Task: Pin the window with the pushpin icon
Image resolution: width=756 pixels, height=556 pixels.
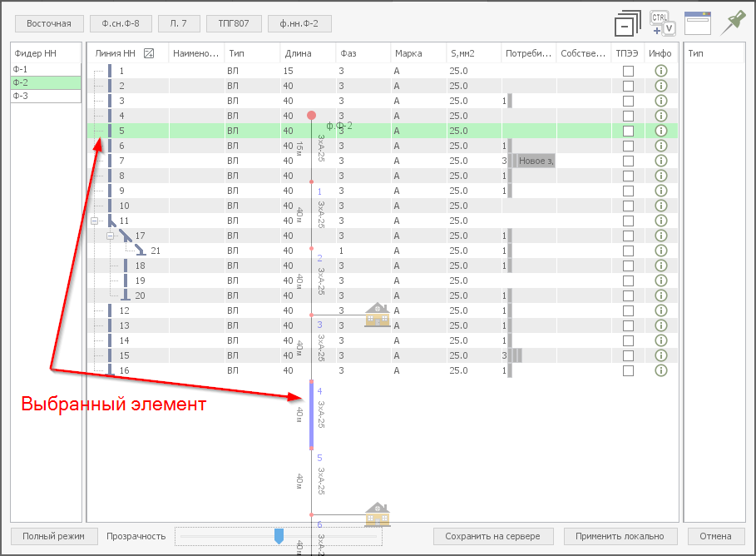Action: click(733, 23)
